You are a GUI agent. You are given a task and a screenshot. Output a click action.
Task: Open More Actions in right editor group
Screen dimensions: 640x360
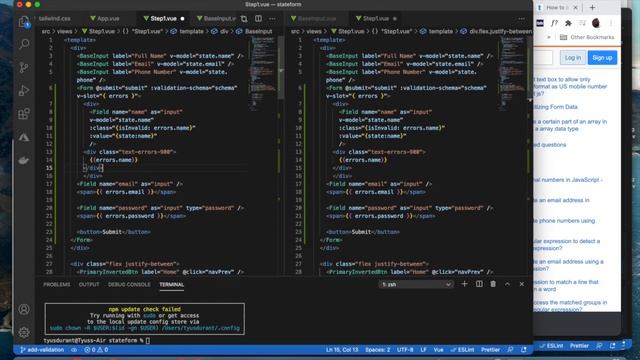click(x=521, y=19)
